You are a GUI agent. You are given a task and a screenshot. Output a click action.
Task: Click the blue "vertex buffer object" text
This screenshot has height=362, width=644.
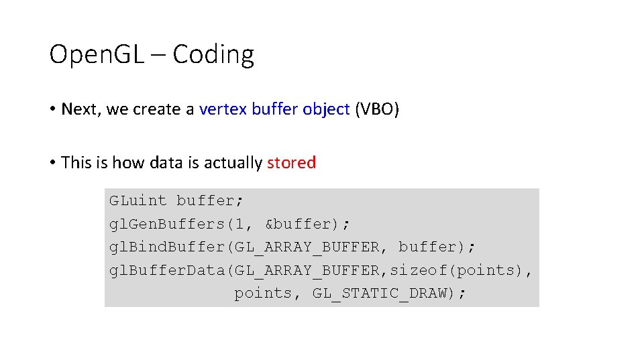tap(274, 109)
